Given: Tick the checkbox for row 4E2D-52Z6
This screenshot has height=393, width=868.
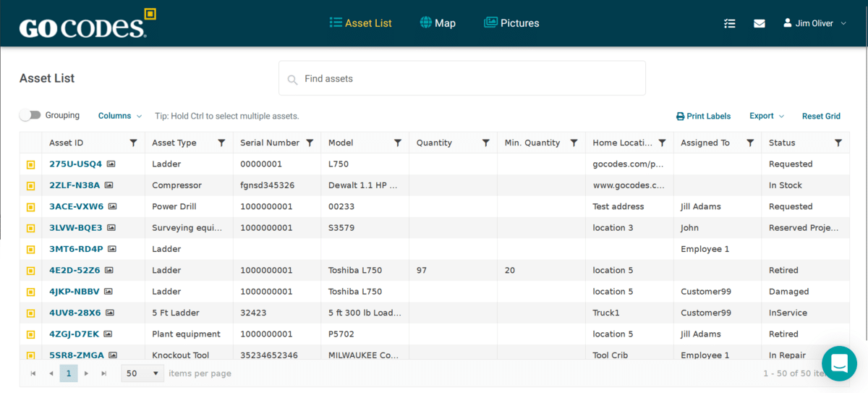Looking at the screenshot, I should (x=30, y=271).
